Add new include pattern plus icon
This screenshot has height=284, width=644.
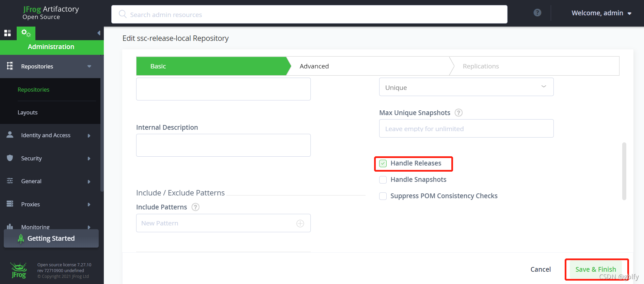(x=300, y=223)
